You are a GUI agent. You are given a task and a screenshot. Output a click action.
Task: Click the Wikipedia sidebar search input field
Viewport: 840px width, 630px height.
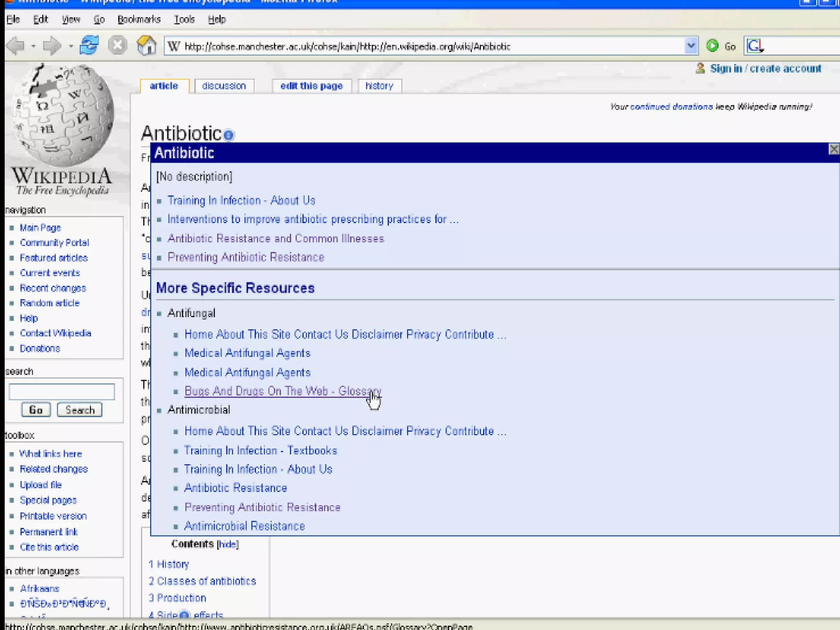click(62, 391)
